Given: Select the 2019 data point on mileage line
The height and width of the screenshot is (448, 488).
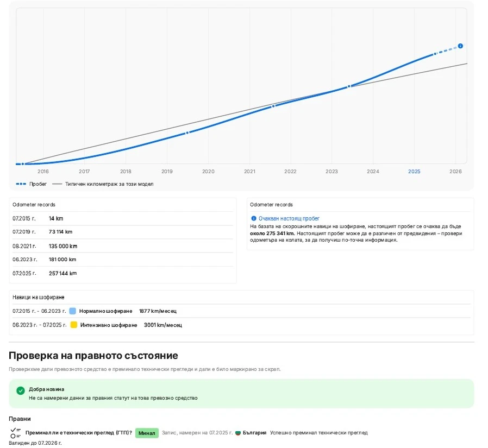Looking at the screenshot, I should tap(187, 132).
